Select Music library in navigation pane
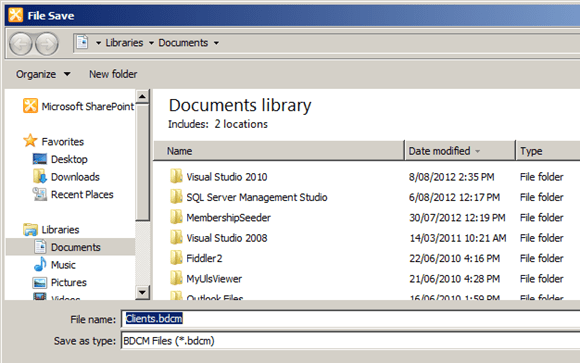 63,265
